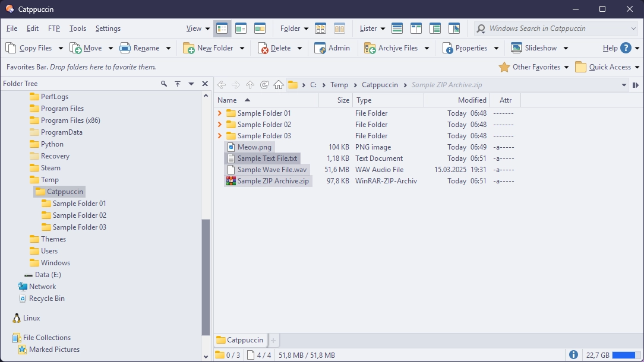Select the Details view mode icon

pyautogui.click(x=222, y=28)
